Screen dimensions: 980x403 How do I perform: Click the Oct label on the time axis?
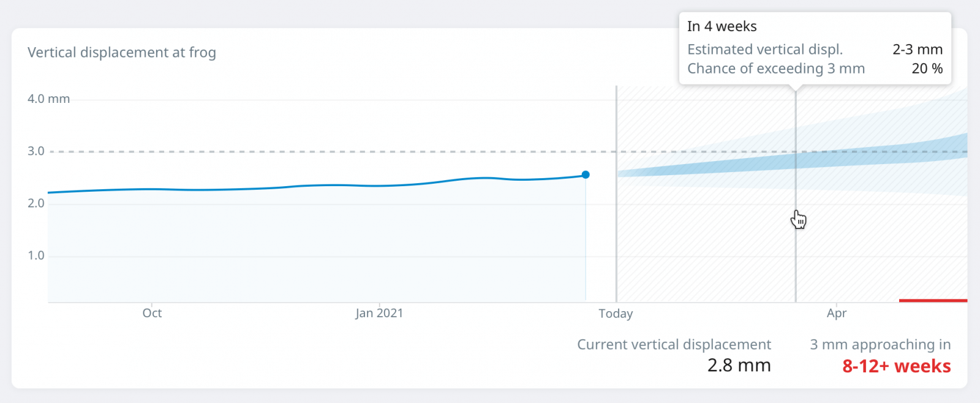[152, 313]
